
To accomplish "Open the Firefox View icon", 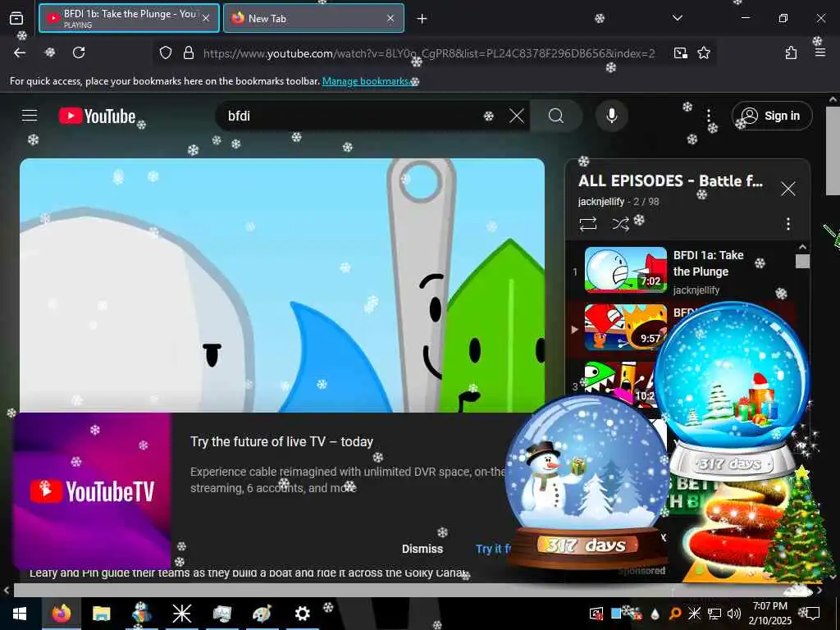I will tap(16, 18).
